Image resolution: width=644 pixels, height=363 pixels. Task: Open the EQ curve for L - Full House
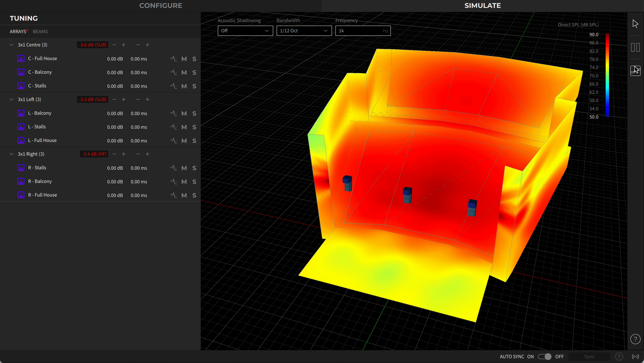[x=173, y=141]
